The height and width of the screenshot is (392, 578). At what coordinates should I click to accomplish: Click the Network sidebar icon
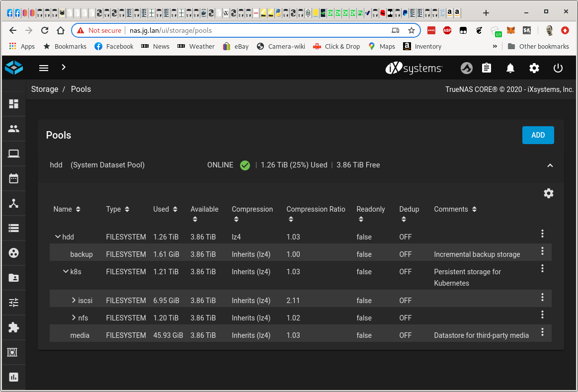(x=13, y=203)
